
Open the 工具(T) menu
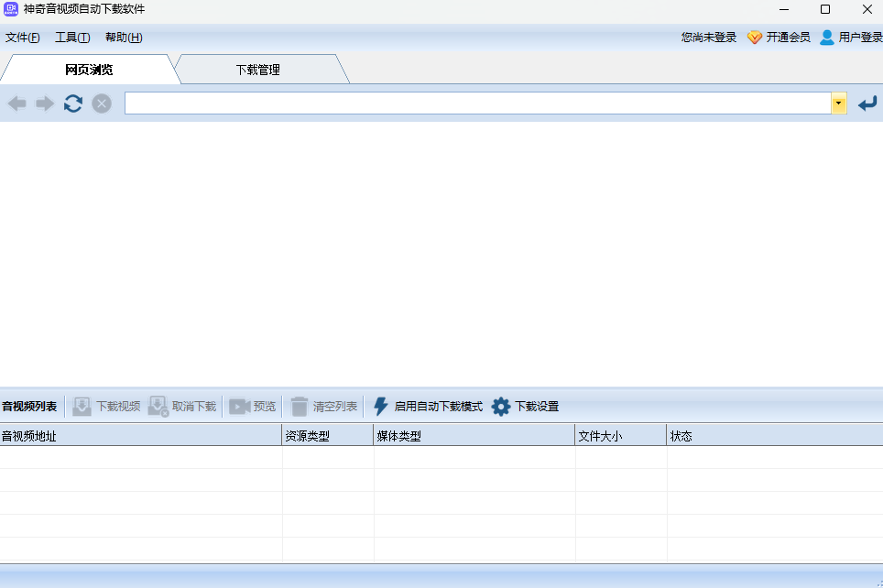point(72,38)
